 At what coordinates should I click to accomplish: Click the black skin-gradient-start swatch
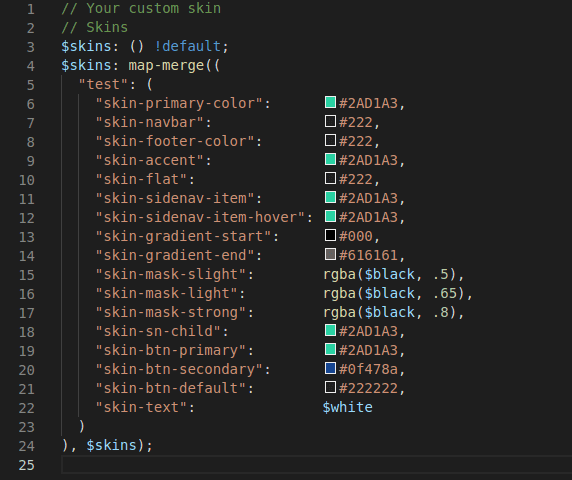[x=330, y=235]
